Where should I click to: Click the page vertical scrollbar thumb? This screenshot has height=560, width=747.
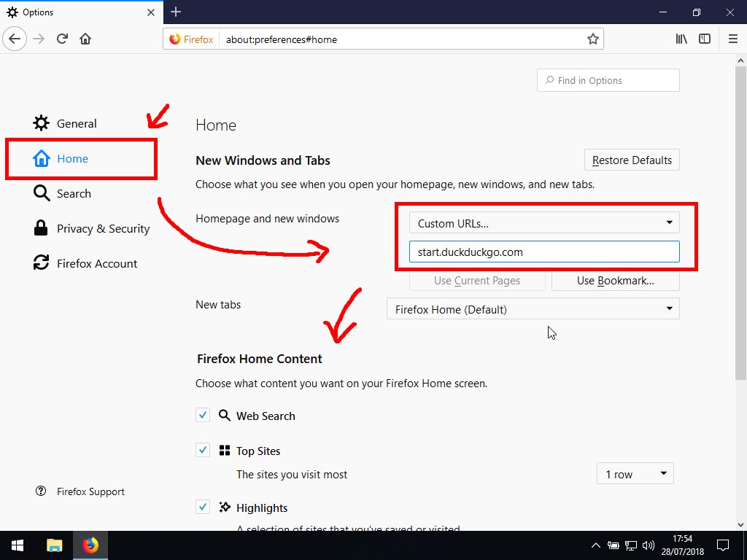click(x=740, y=222)
